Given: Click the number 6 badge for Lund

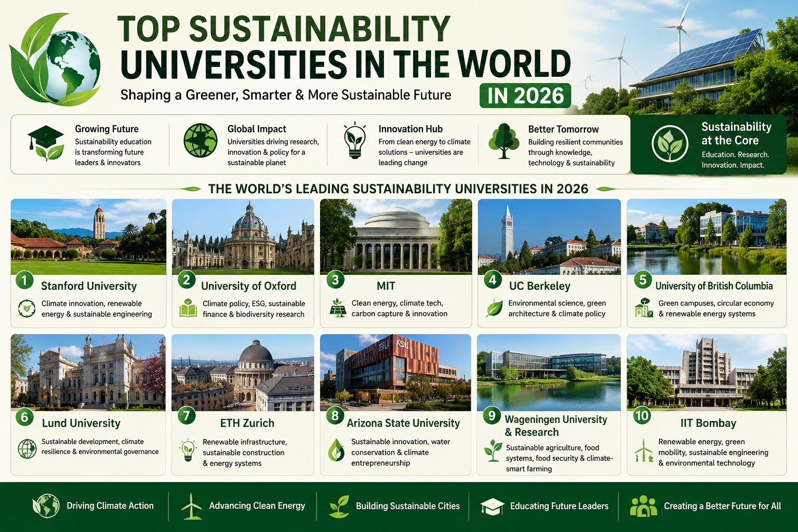Looking at the screenshot, I should point(24,417).
